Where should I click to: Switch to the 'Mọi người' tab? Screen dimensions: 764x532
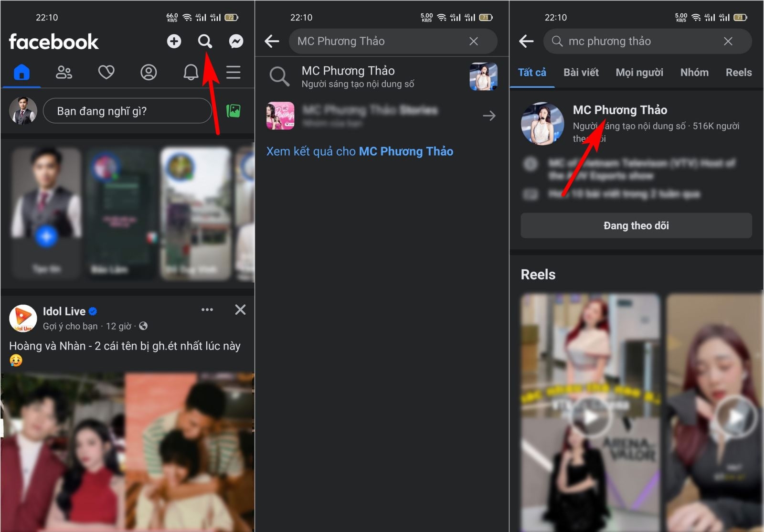[639, 73]
